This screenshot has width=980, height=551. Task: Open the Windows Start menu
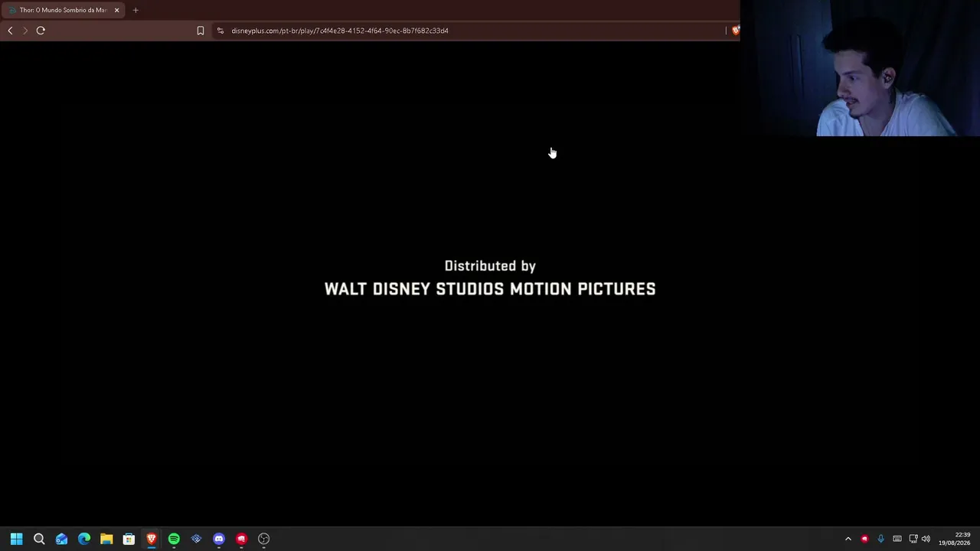[16, 539]
